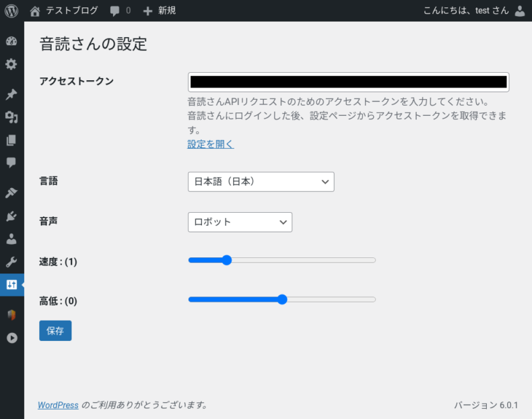Open Posts via the pushpin icon
Screen dimensions: 532x419
coord(11,95)
